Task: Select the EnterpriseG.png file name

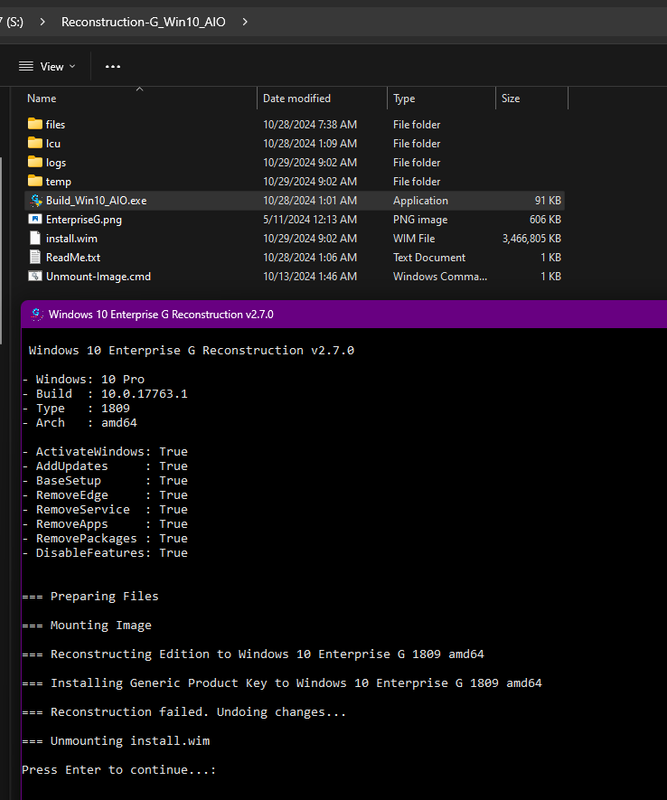Action: tap(84, 219)
